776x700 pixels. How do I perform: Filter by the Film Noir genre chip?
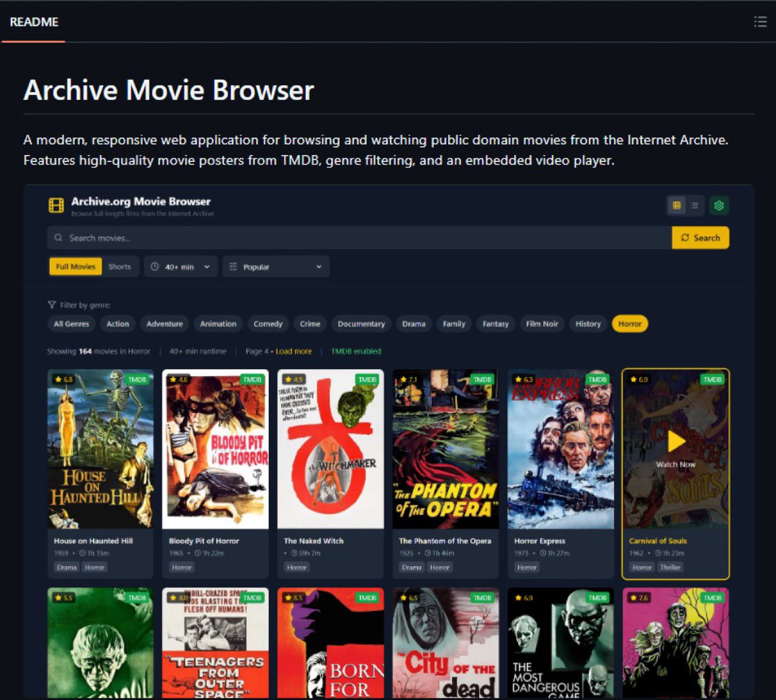pyautogui.click(x=542, y=324)
